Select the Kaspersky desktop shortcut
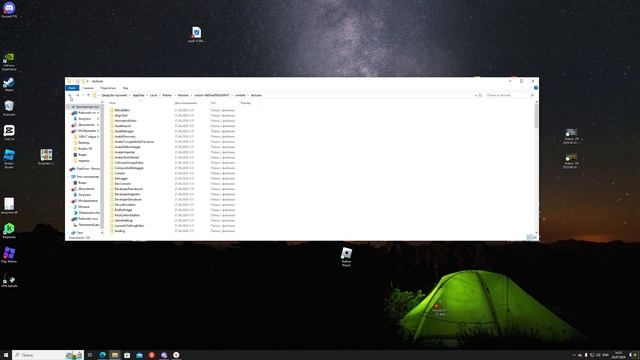 coord(9,231)
